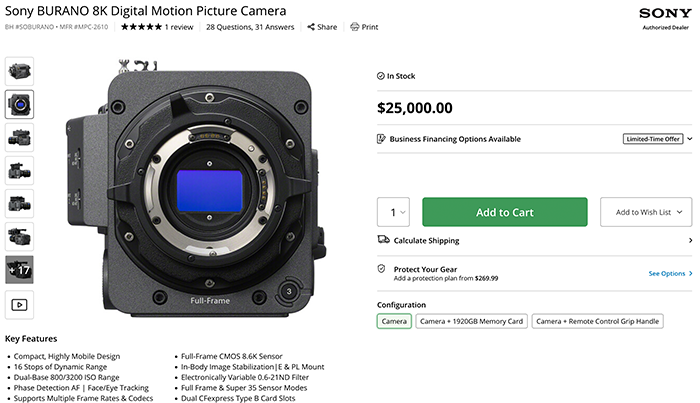Open the 1 review link
The width and height of the screenshot is (700, 403).
[179, 27]
